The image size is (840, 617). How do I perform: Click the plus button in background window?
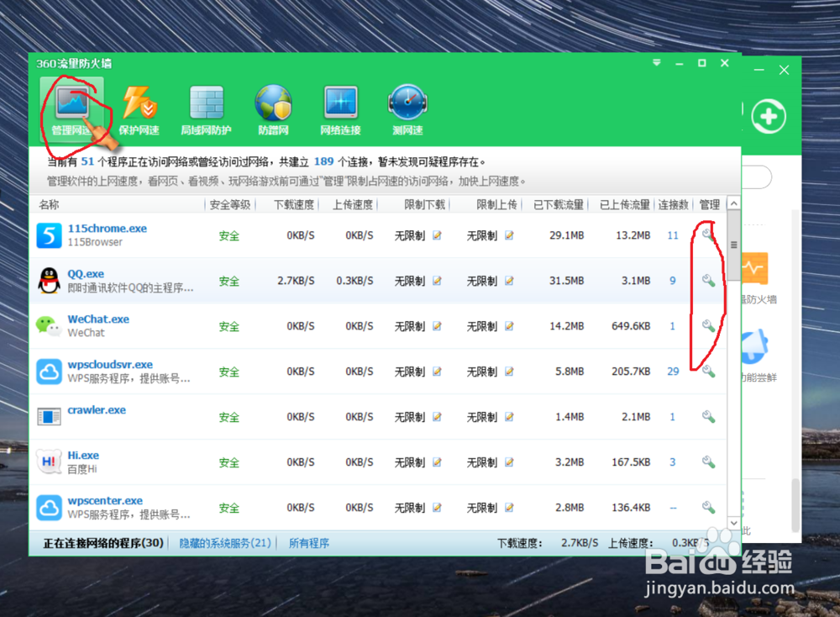tap(769, 116)
